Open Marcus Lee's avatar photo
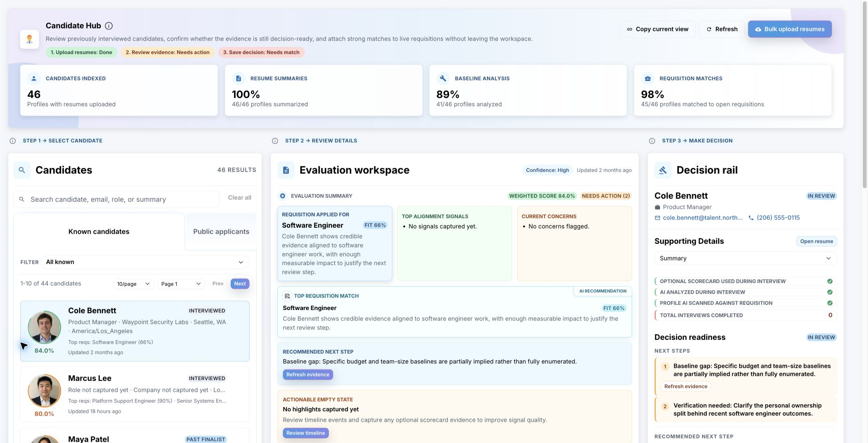 click(x=44, y=390)
